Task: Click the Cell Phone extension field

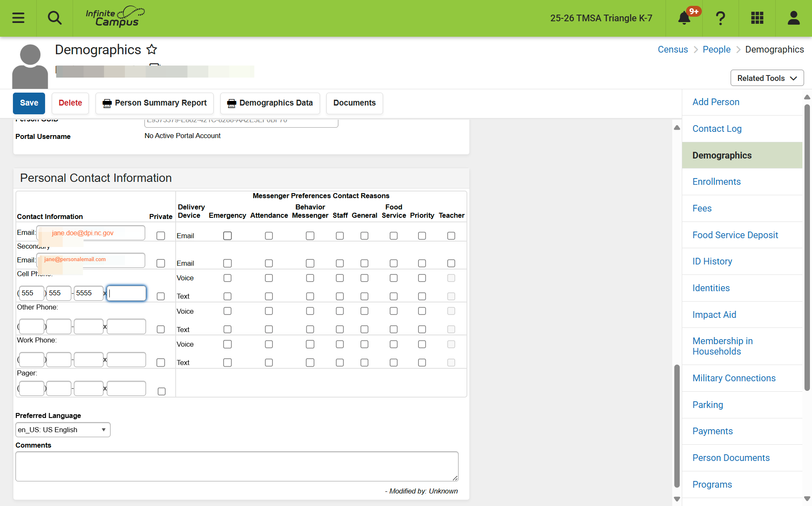Action: [126, 293]
